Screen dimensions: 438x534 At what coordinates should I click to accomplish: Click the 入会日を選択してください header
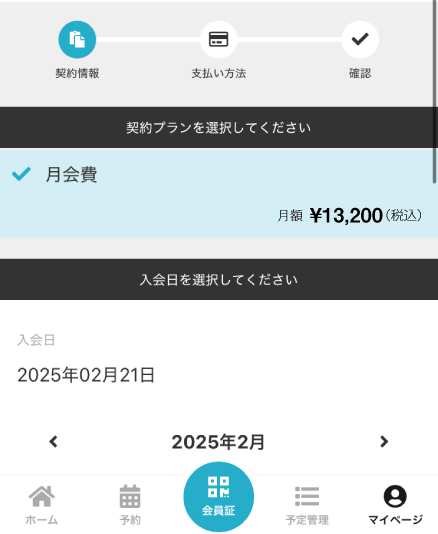219,280
